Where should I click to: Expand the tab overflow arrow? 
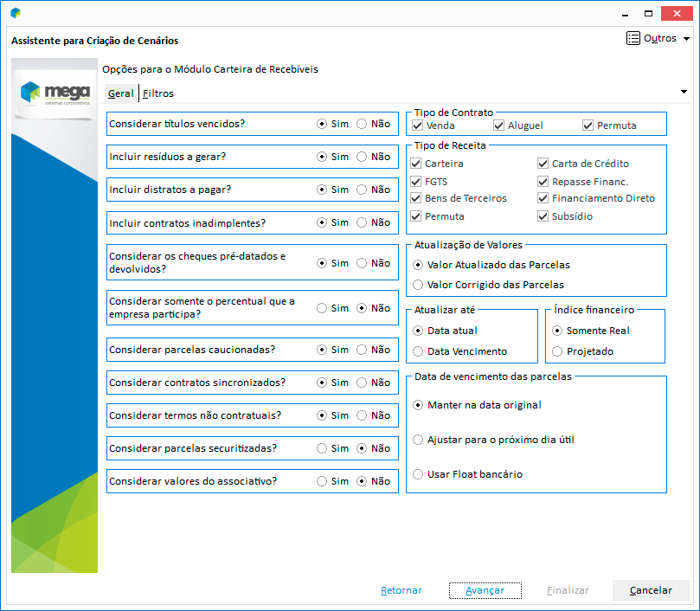[x=684, y=92]
